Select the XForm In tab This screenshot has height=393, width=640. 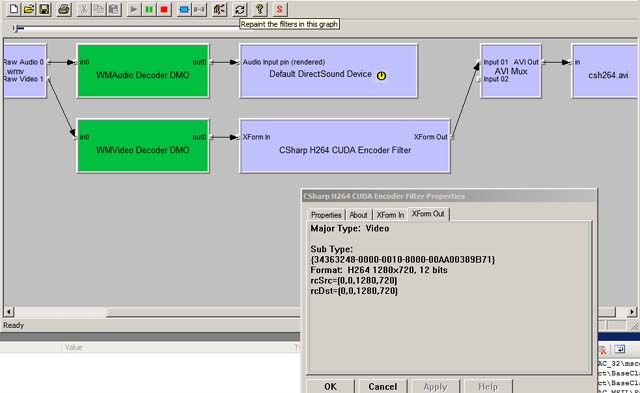pyautogui.click(x=390, y=215)
